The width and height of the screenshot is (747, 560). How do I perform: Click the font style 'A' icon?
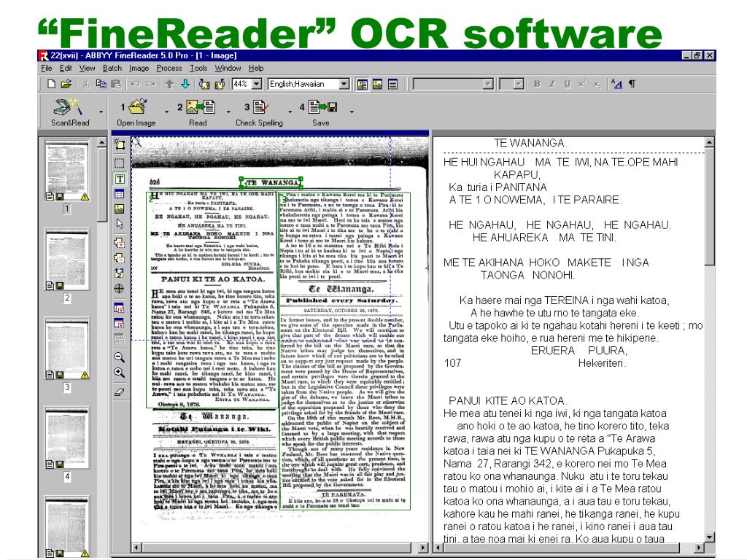616,85
